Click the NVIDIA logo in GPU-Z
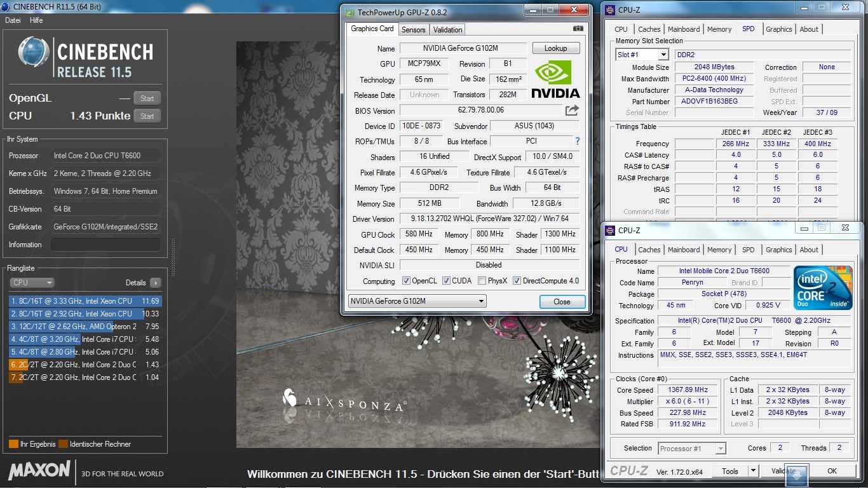This screenshot has width=868, height=488. tap(555, 79)
